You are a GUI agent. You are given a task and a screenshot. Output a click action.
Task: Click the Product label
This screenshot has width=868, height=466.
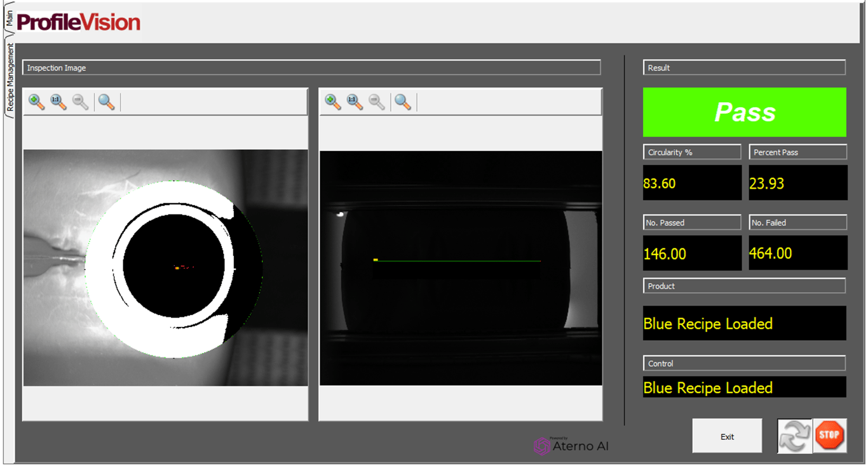point(744,286)
